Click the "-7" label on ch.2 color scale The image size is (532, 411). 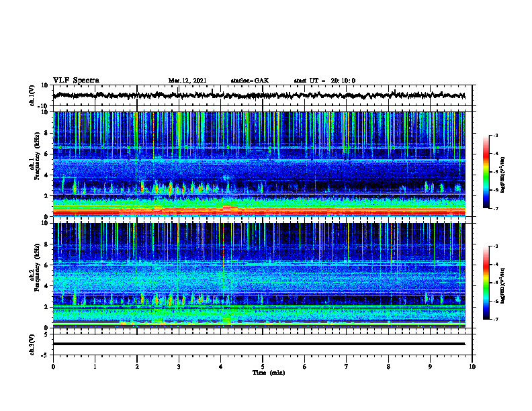point(495,319)
